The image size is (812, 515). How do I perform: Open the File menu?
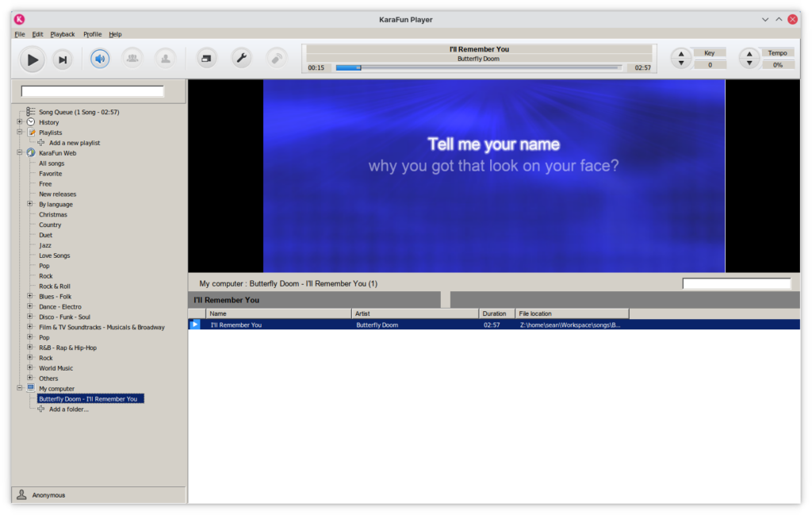pyautogui.click(x=20, y=34)
